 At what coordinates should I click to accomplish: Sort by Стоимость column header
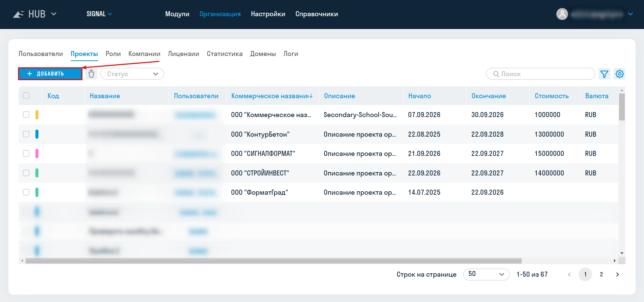point(552,96)
